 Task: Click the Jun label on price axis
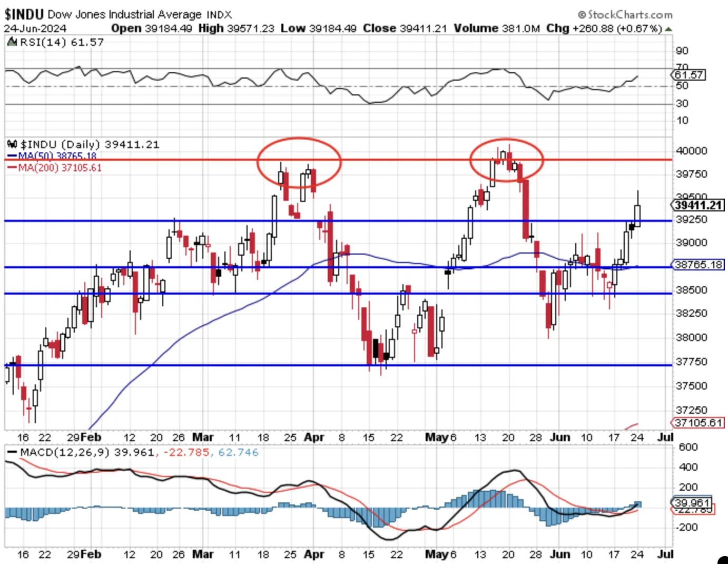[560, 437]
